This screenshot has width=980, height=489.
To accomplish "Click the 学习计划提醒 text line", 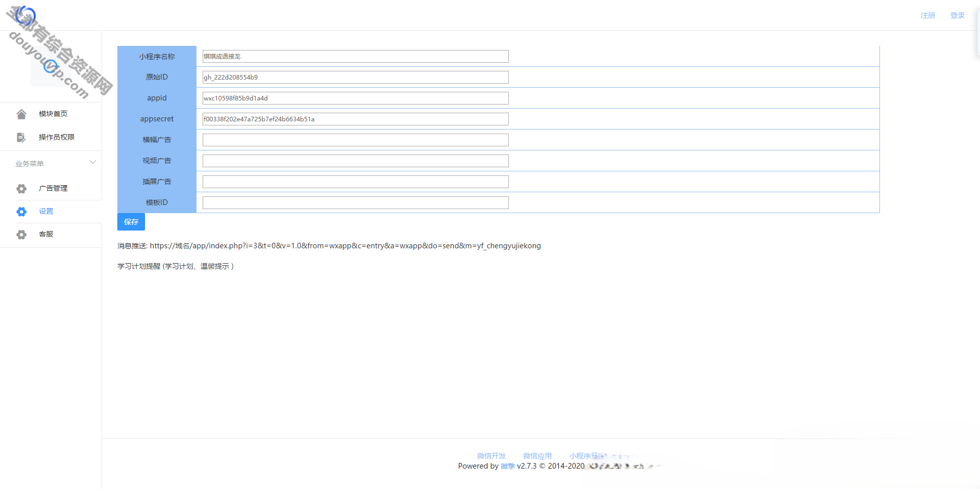I will click(x=176, y=266).
